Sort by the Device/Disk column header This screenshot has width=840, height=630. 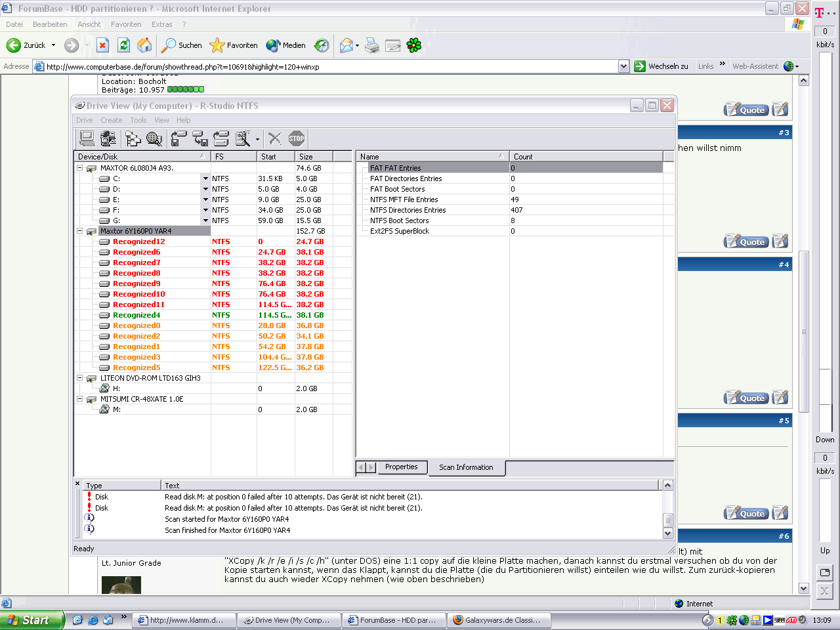click(x=142, y=157)
